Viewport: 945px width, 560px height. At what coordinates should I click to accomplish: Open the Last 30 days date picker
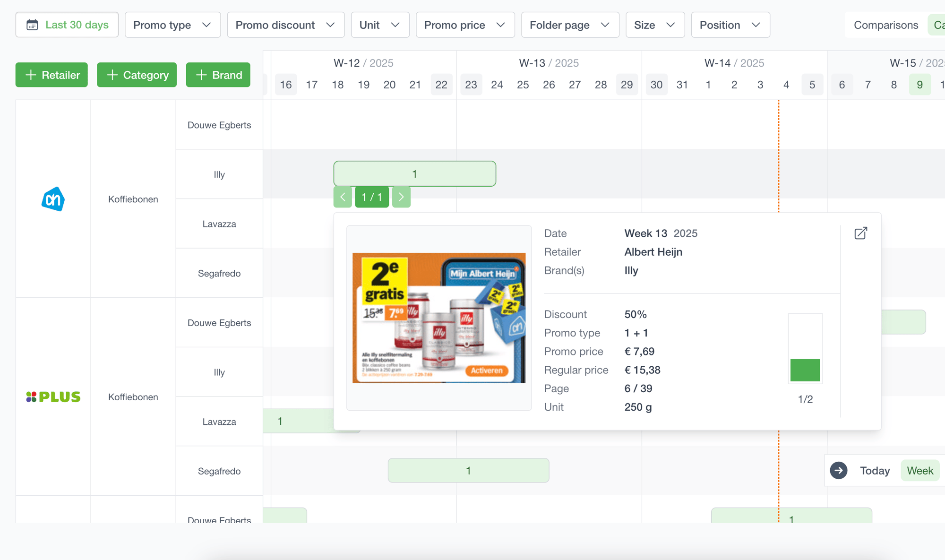(67, 25)
